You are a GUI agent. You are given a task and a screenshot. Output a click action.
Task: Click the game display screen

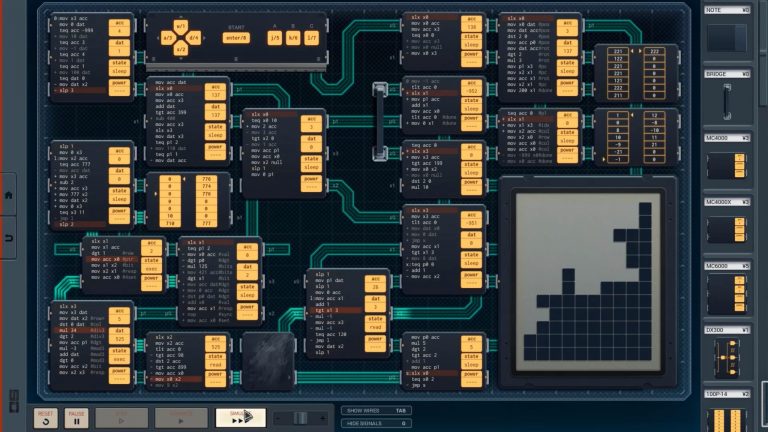coord(594,283)
